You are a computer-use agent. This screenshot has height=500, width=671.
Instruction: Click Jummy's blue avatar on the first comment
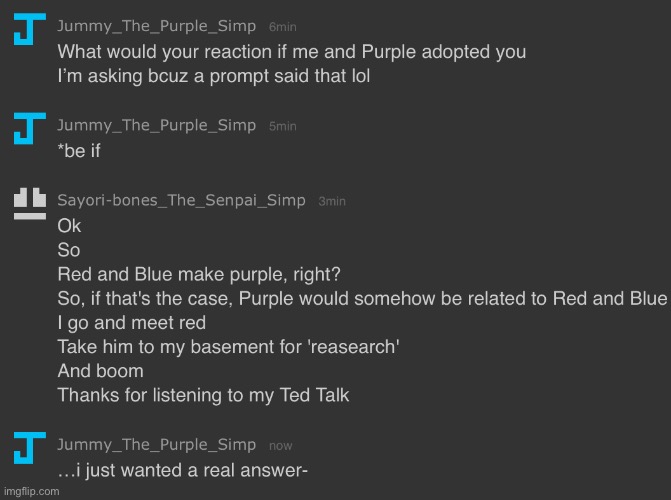pyautogui.click(x=30, y=29)
